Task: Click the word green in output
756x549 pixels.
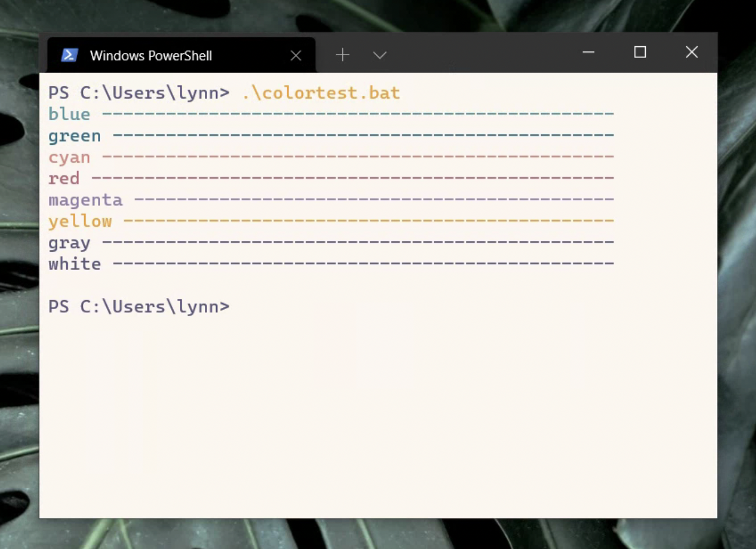Action: pyautogui.click(x=75, y=136)
